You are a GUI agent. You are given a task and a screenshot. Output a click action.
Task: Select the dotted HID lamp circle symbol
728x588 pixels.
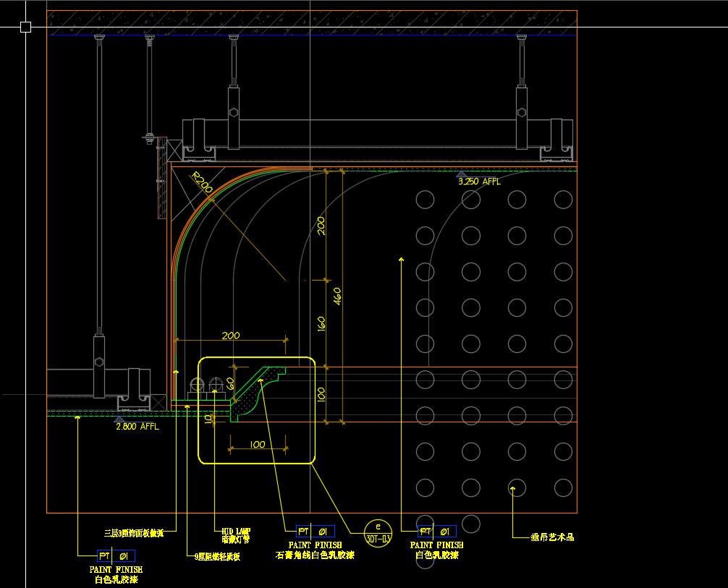[216, 387]
